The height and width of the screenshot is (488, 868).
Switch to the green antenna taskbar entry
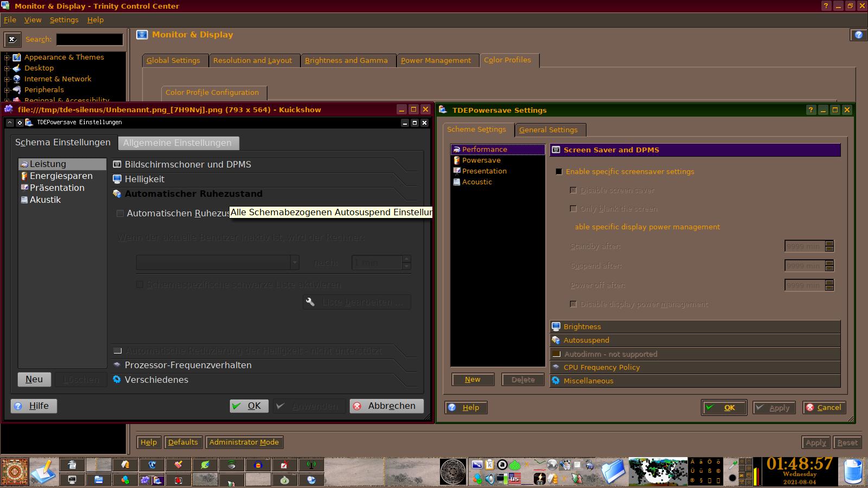point(311,465)
